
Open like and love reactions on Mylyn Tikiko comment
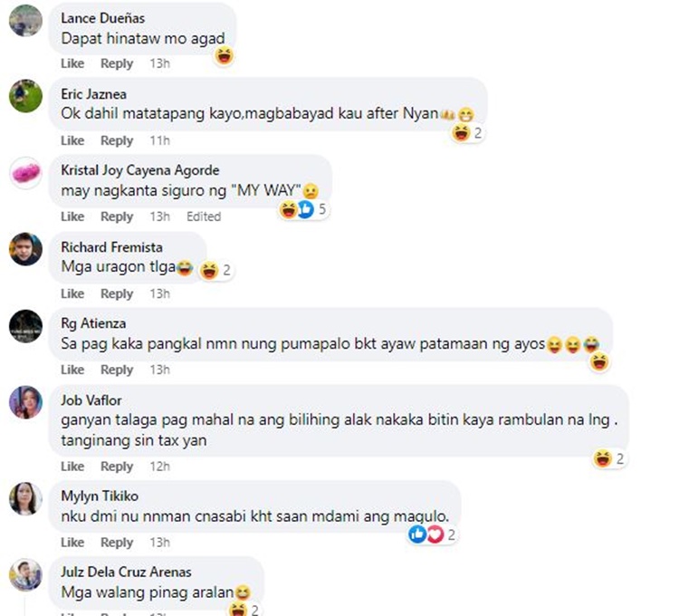pos(433,534)
